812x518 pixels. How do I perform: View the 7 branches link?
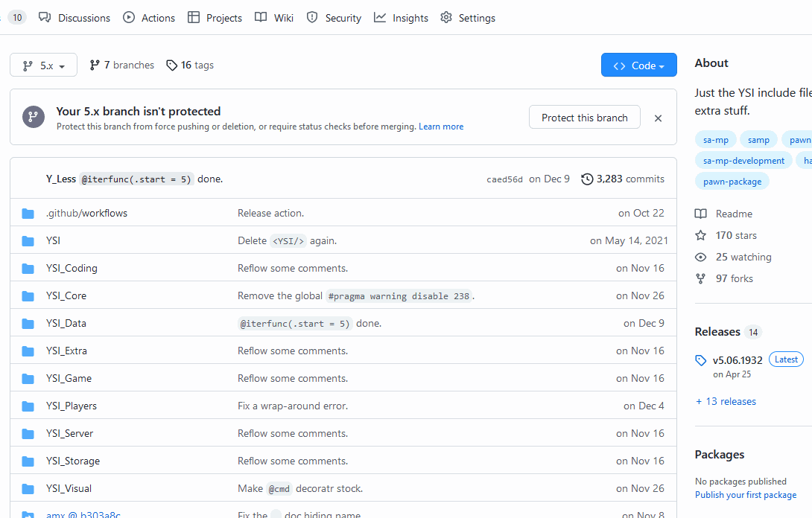point(121,65)
